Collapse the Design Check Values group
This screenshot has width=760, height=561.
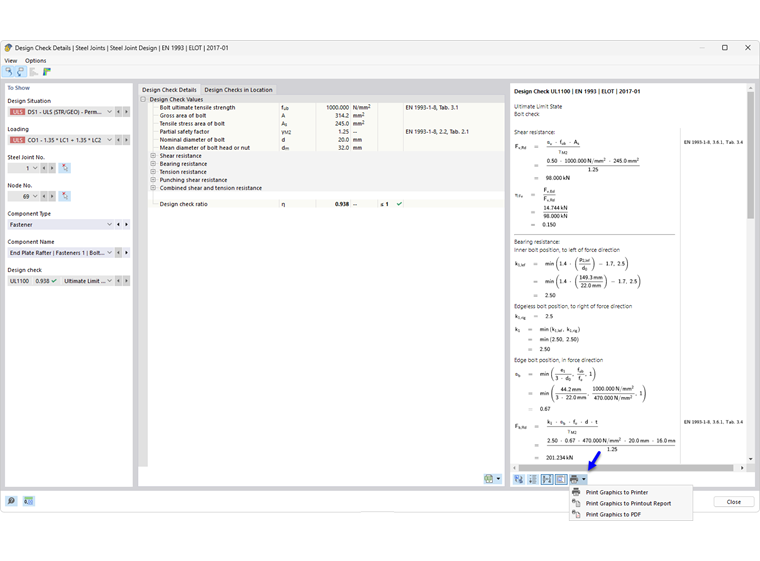143,99
